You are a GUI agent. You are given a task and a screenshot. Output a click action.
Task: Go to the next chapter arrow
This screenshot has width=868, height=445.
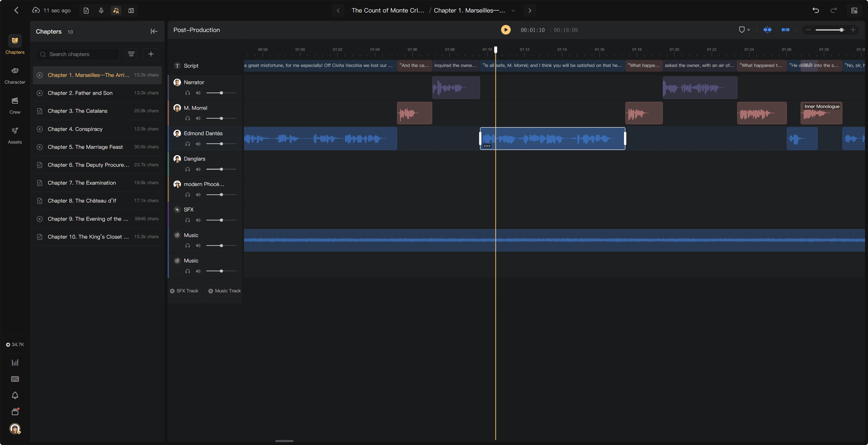[530, 10]
